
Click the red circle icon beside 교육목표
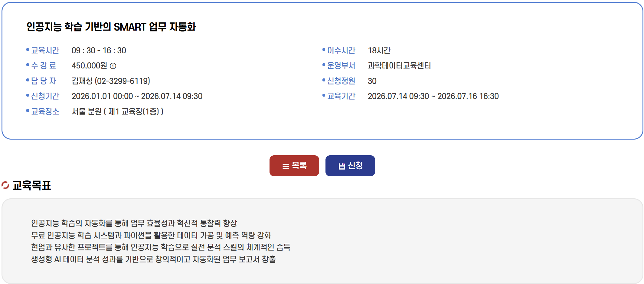point(5,185)
